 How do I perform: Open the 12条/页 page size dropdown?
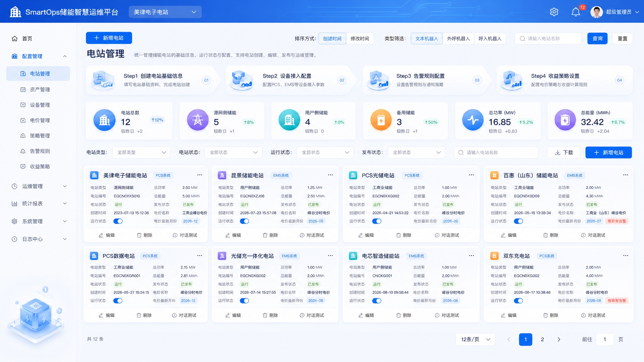coord(475,339)
